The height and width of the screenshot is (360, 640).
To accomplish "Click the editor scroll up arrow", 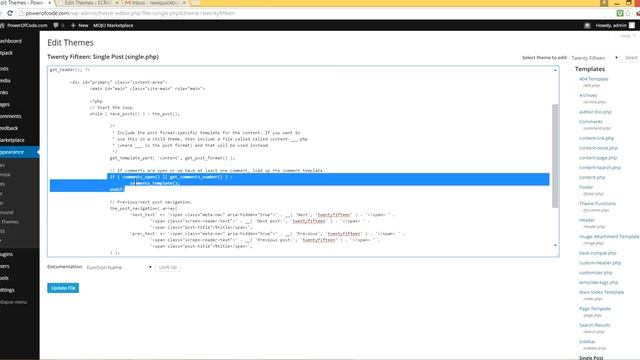I will (x=555, y=70).
